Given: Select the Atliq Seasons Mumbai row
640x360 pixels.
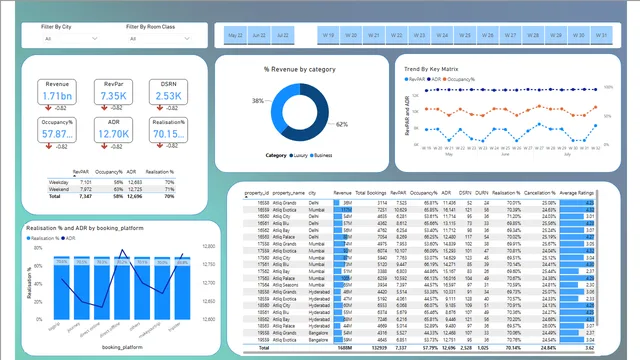Looking at the screenshot, I should (x=419, y=285).
